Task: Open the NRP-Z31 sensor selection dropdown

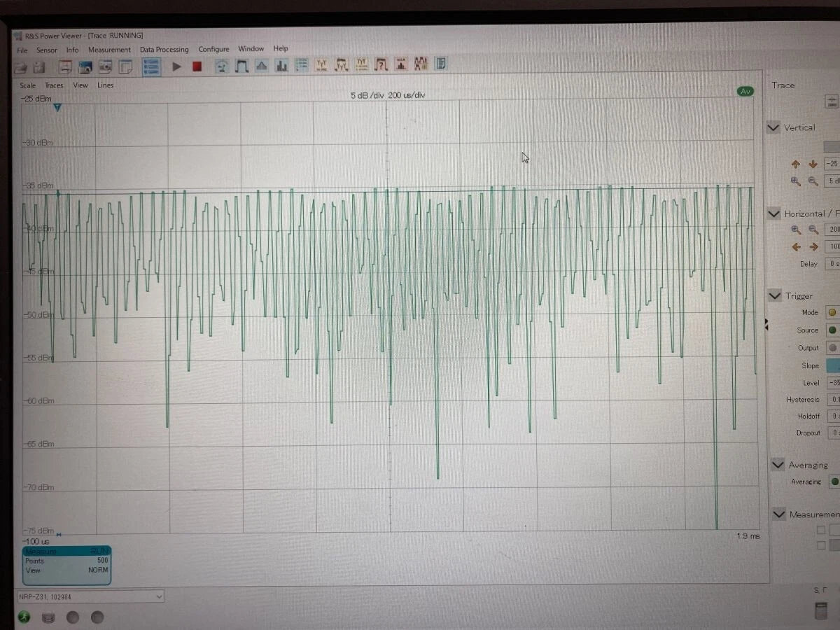Action: pos(90,597)
